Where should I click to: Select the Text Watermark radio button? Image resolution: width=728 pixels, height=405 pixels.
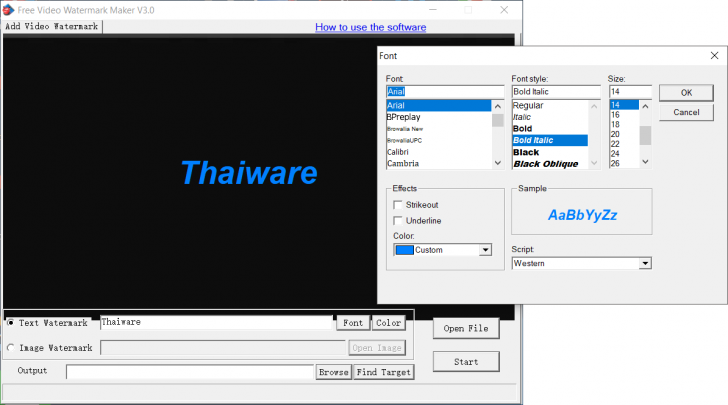click(x=11, y=322)
